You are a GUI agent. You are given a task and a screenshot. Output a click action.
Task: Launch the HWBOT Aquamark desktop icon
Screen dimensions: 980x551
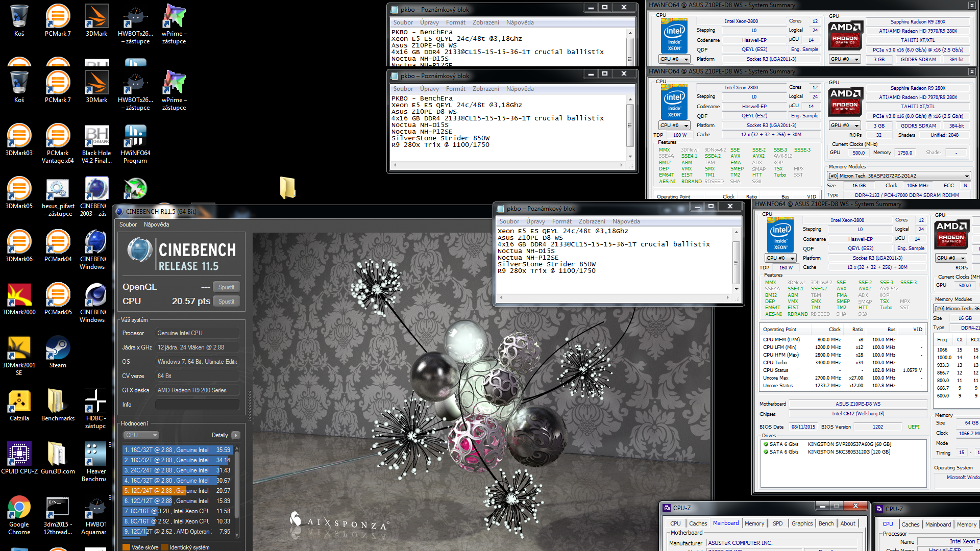point(95,515)
